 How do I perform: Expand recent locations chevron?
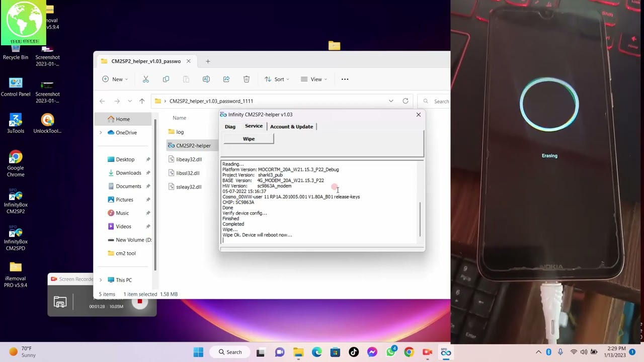pos(130,101)
